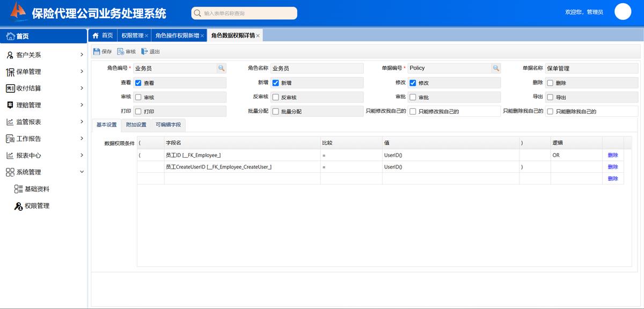Expand the 客户关系 sidebar menu

pos(82,55)
